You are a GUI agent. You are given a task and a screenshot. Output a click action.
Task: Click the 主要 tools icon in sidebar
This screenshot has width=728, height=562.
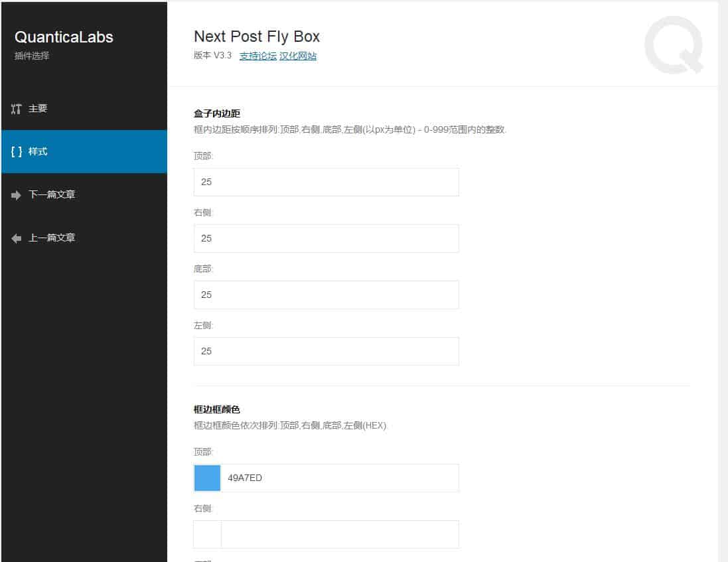click(x=16, y=109)
